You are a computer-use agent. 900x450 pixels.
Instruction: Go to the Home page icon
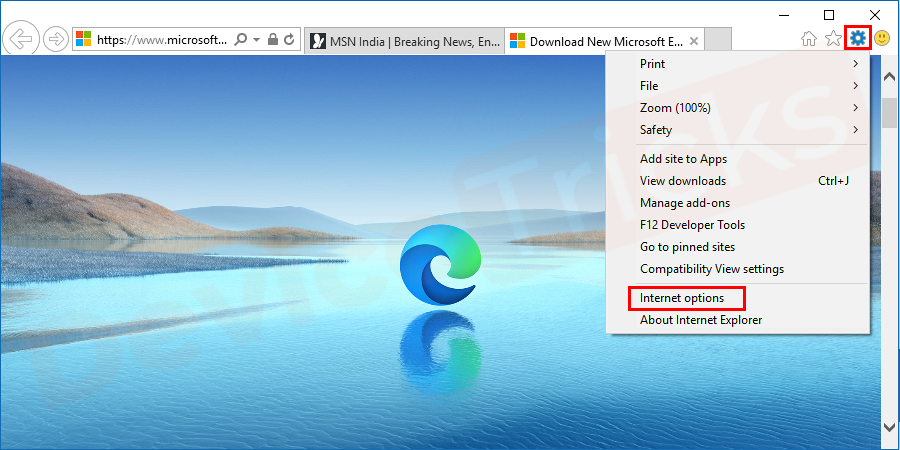coord(809,39)
